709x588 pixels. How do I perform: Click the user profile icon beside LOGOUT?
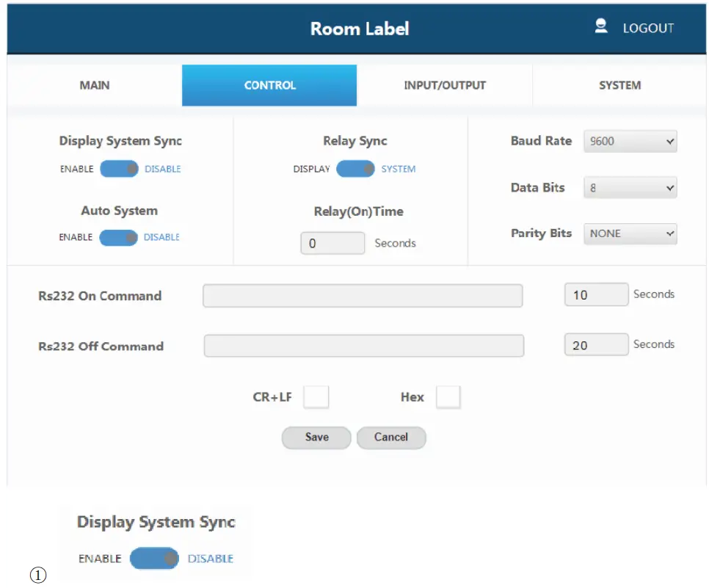(601, 27)
